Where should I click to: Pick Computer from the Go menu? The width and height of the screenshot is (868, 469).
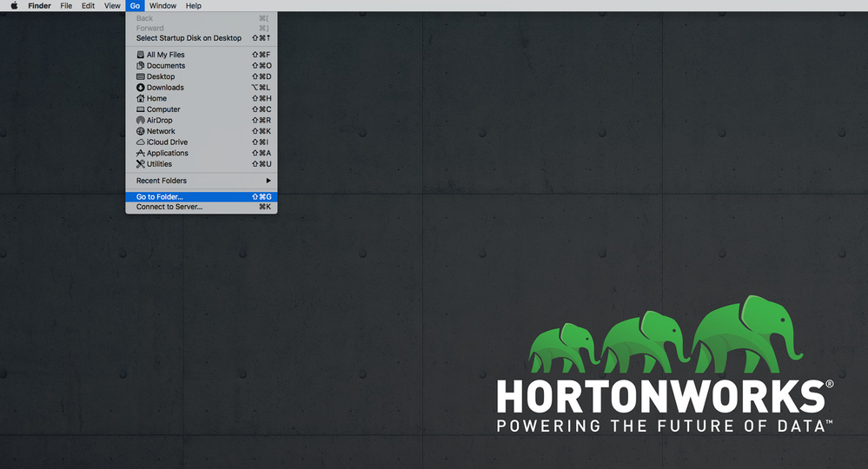point(163,109)
